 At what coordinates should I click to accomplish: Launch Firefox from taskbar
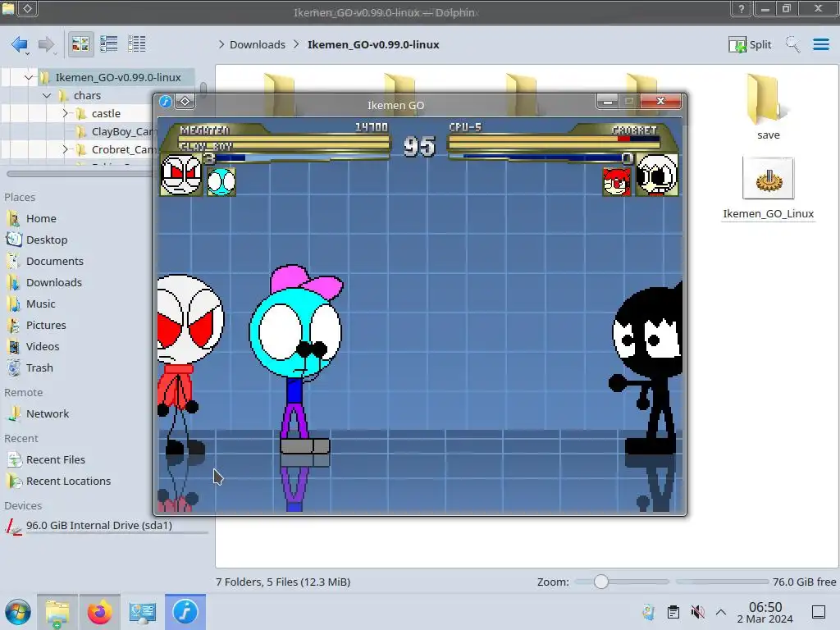99,612
